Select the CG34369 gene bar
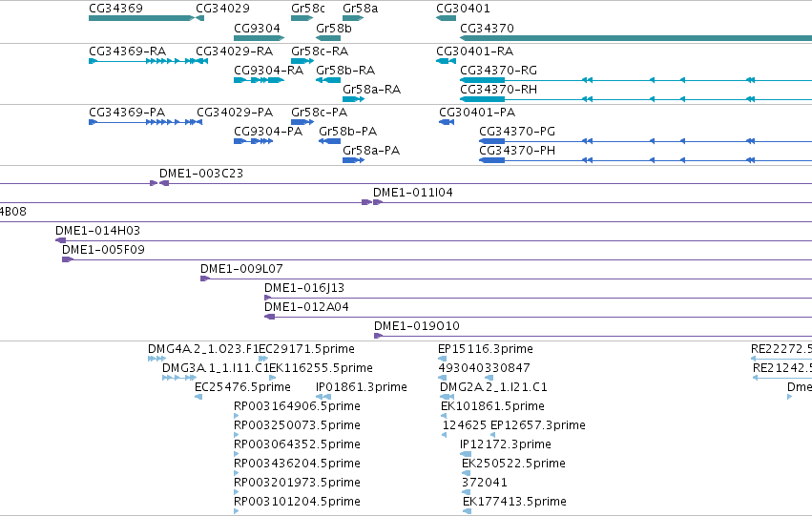The image size is (812, 516). [x=141, y=18]
